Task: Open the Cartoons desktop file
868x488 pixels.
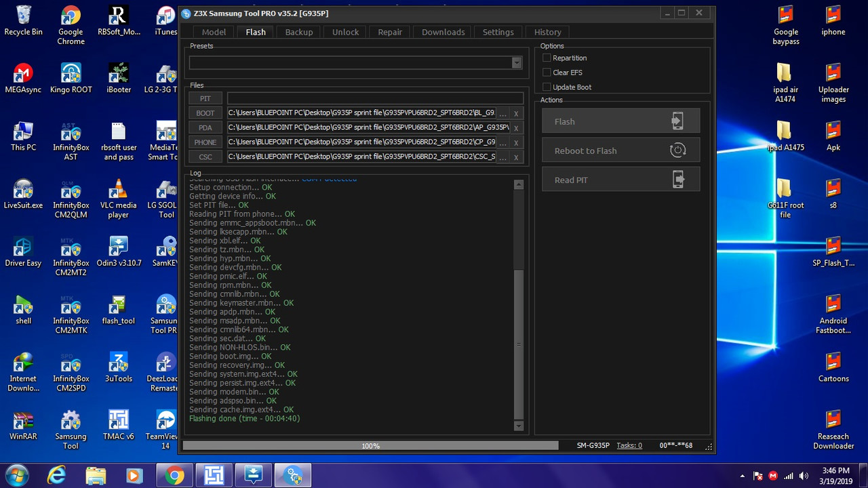Action: click(833, 367)
